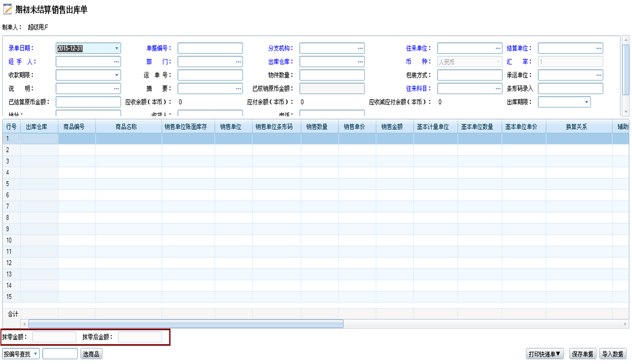
Task: Click the 保存单据 button
Action: (583, 354)
